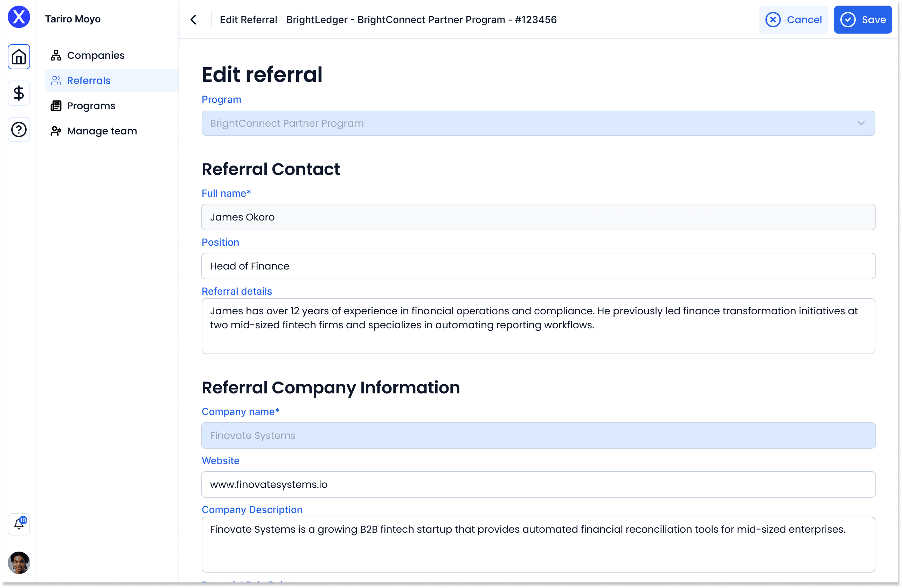Click the Companies org chart icon
The width and height of the screenshot is (902, 588).
click(56, 55)
